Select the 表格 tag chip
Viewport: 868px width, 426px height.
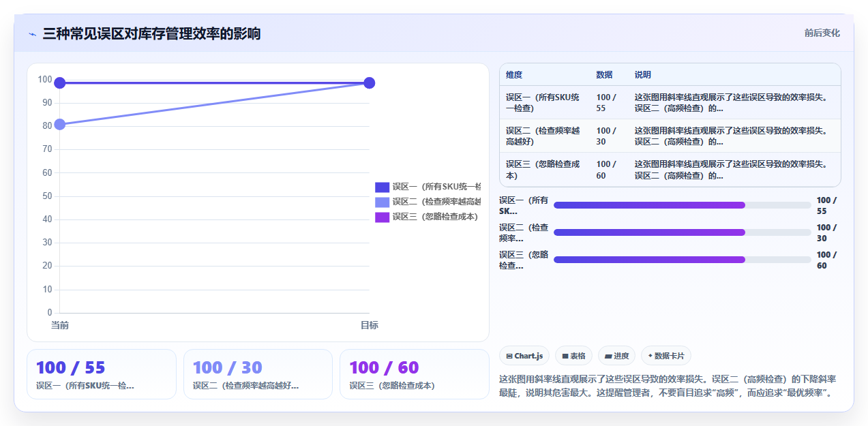pos(573,356)
